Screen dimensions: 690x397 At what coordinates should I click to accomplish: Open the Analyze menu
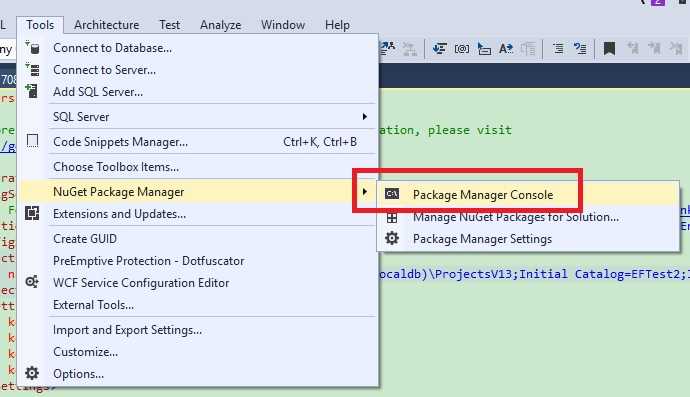[x=220, y=25]
